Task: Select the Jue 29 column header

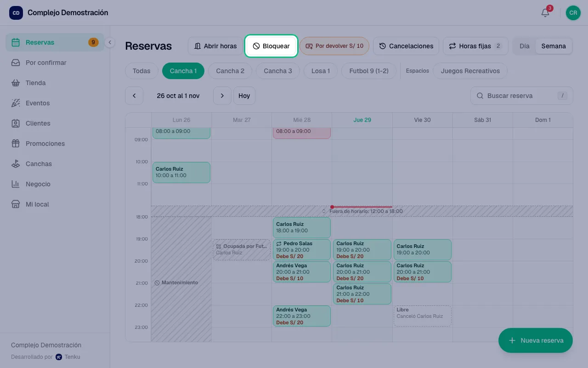Action: pos(362,120)
